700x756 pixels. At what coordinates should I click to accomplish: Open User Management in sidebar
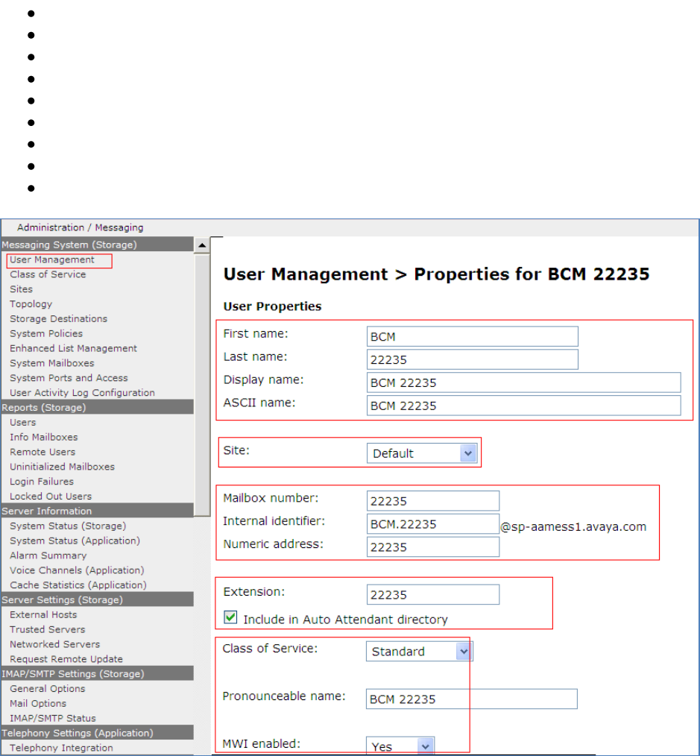(x=52, y=260)
